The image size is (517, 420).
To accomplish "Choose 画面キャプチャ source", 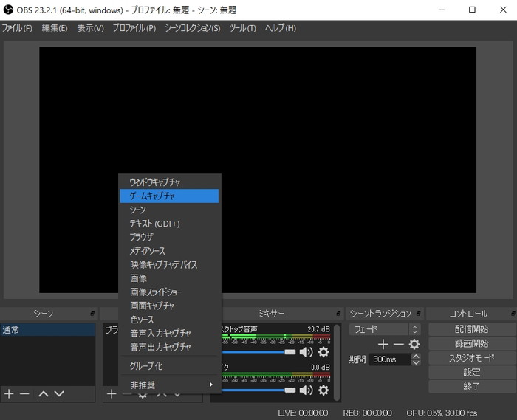I will point(170,306).
